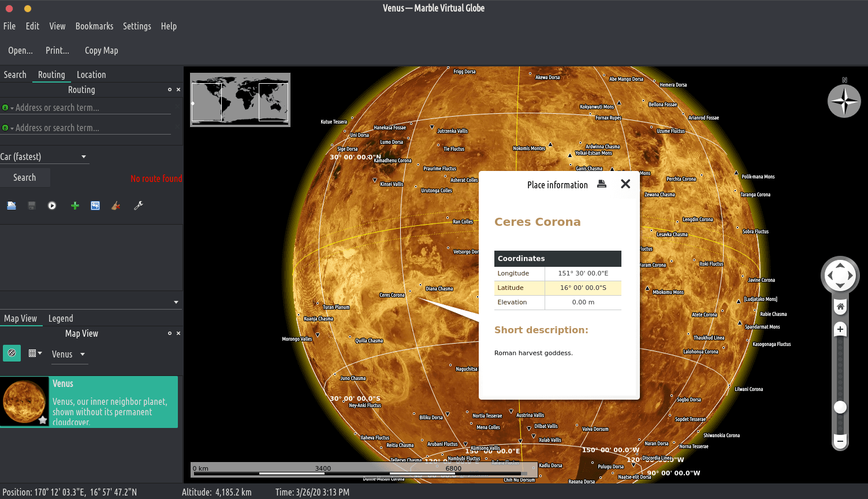Expand the Venus celestial body dropdown
The width and height of the screenshot is (868, 499).
(x=69, y=354)
